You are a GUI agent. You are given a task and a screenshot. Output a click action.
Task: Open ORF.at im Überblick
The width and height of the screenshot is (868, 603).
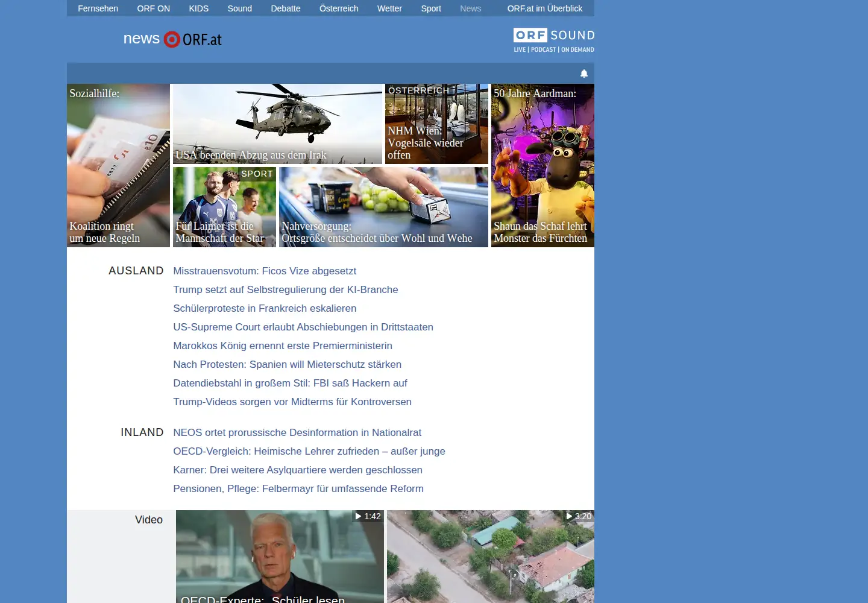click(545, 8)
